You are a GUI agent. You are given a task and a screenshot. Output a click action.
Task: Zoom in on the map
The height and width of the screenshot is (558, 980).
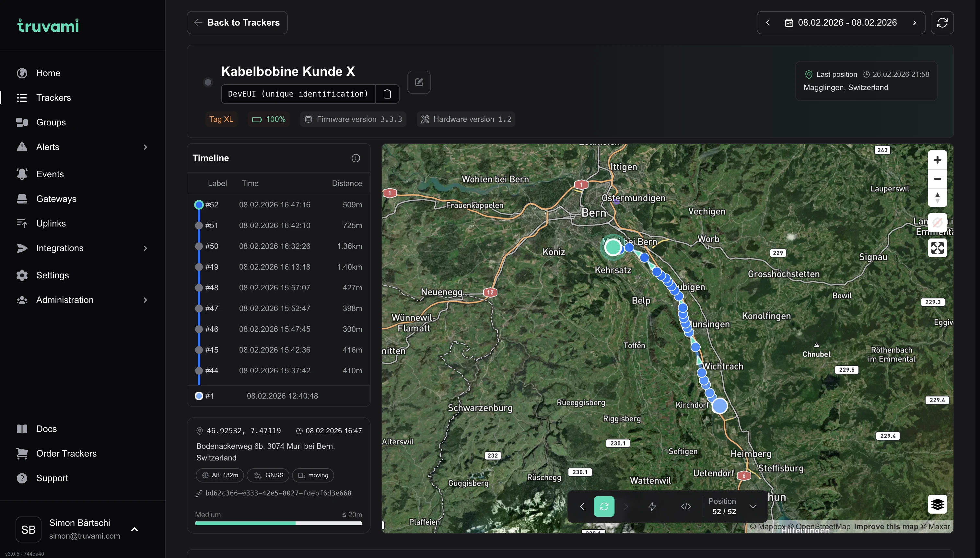tap(937, 160)
